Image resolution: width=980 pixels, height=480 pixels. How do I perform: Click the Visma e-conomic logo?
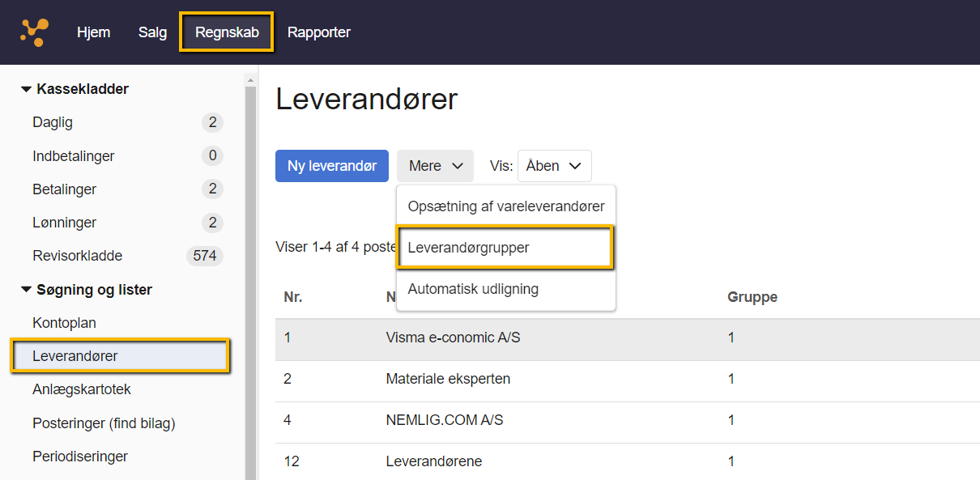click(33, 32)
